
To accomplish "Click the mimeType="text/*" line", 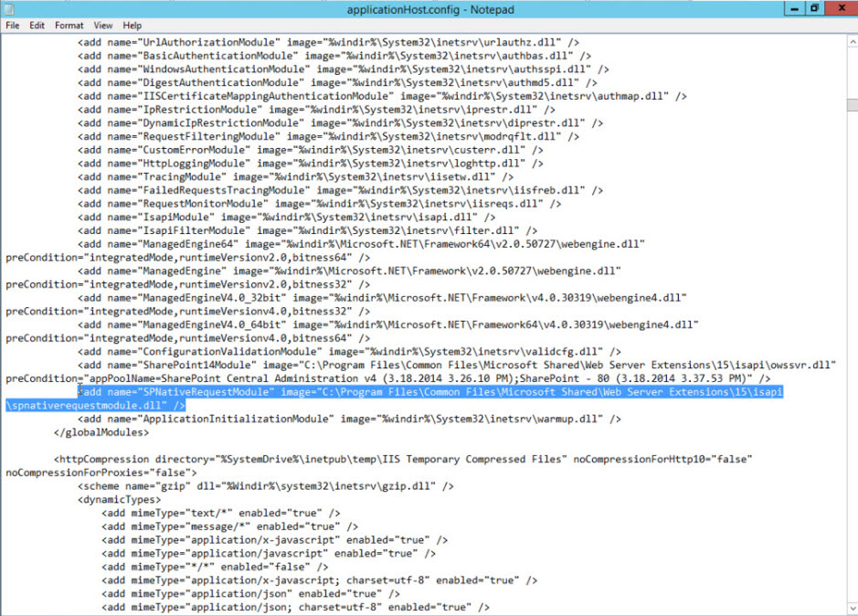I will click(220, 513).
